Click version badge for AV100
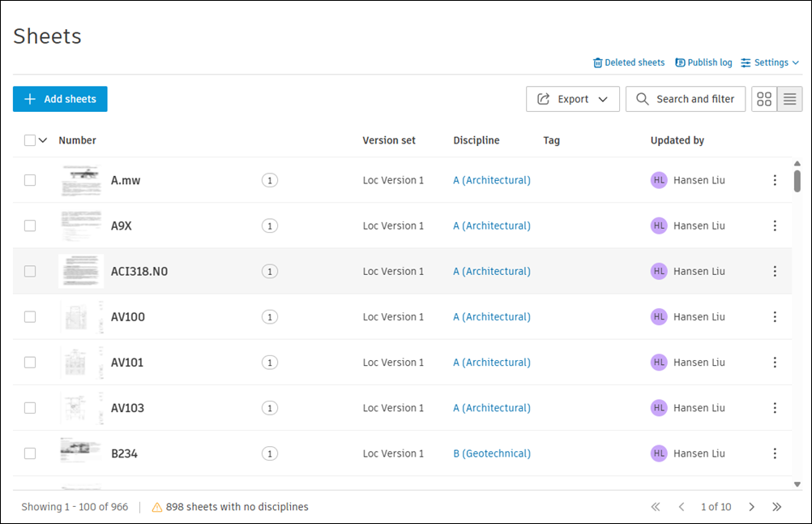The width and height of the screenshot is (812, 524). click(270, 316)
